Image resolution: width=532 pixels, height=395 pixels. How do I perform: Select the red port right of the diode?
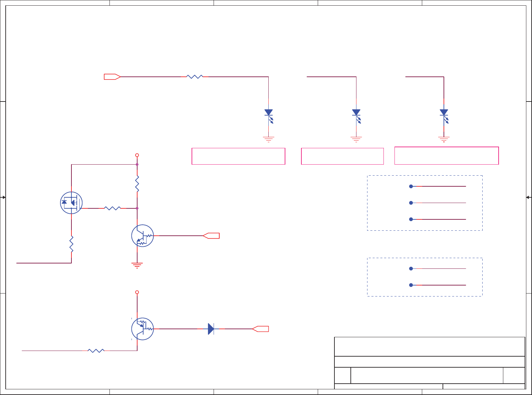pyautogui.click(x=261, y=329)
